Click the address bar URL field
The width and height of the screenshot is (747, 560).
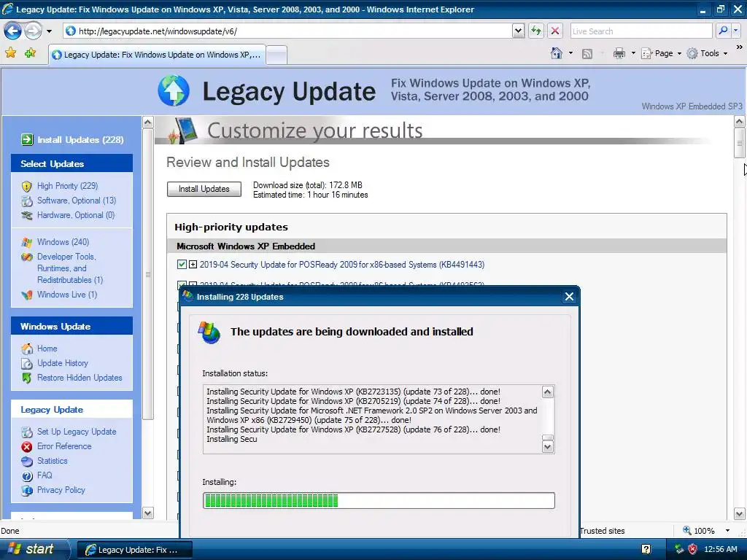click(287, 31)
